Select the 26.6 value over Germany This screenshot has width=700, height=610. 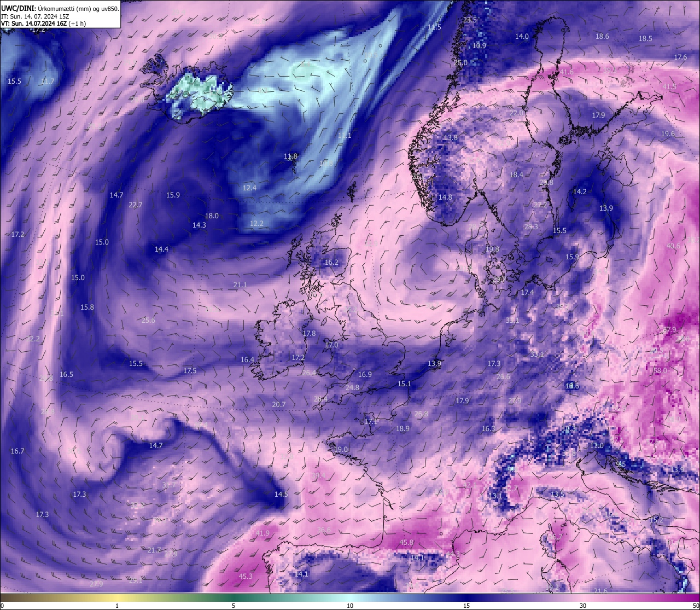[x=503, y=377]
